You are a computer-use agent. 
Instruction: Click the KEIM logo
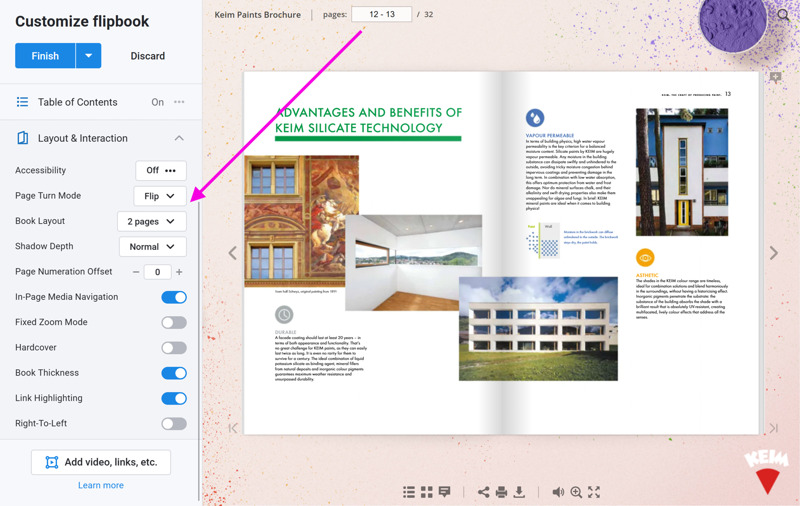pyautogui.click(x=766, y=472)
